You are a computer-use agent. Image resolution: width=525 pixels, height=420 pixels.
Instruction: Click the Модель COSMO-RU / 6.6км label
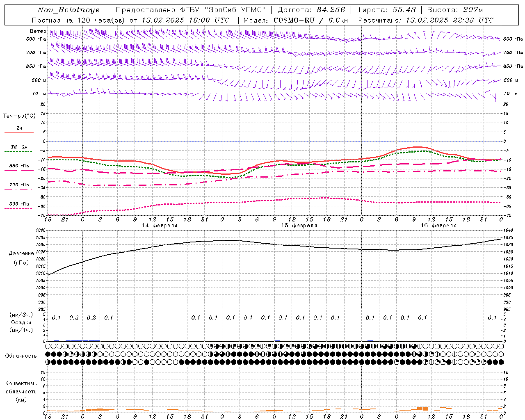(x=295, y=20)
